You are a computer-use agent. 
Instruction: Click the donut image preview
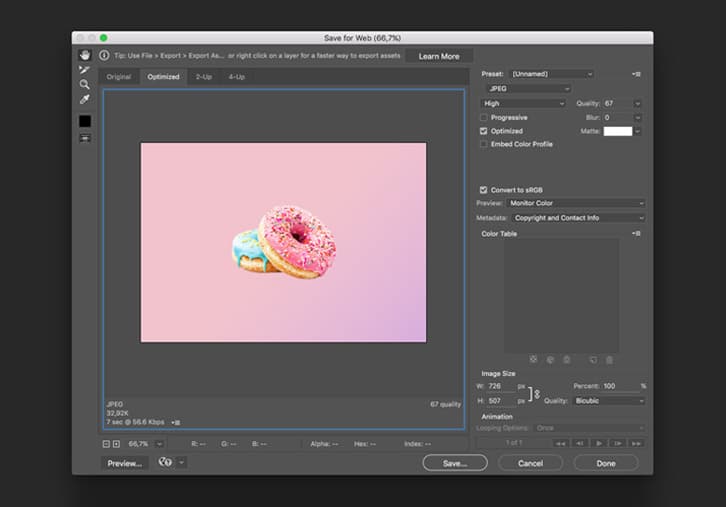point(283,243)
